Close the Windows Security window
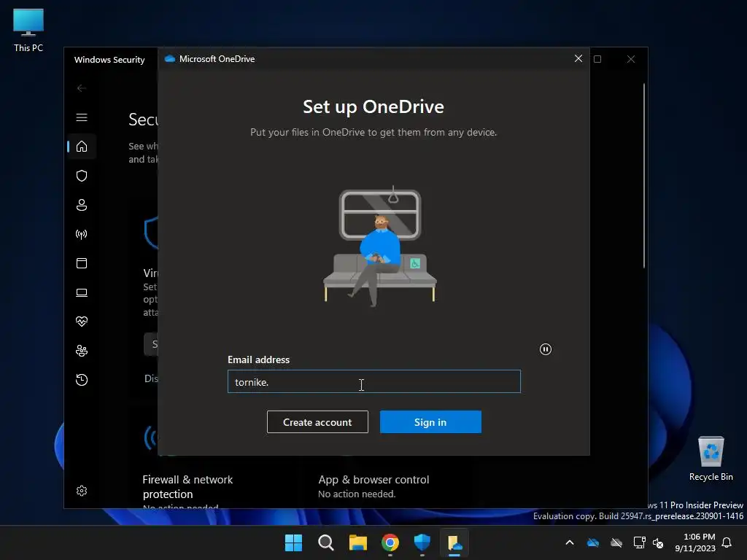The image size is (747, 560). tap(631, 59)
